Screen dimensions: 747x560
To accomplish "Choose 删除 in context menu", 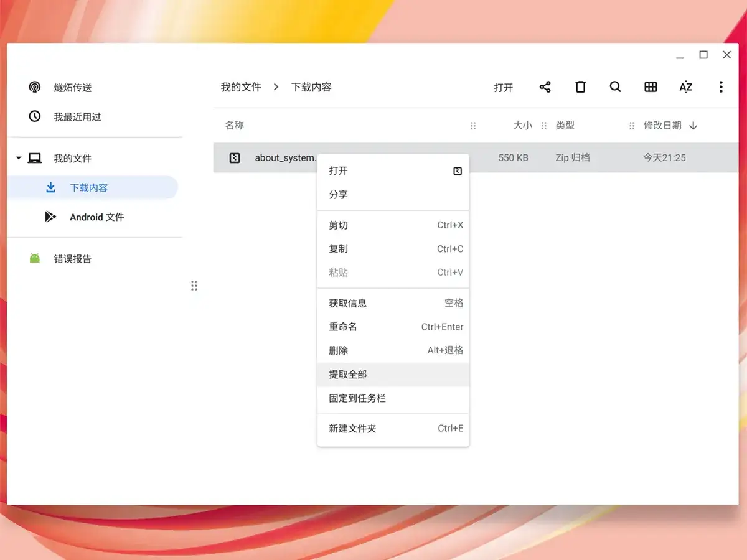I will 393,350.
